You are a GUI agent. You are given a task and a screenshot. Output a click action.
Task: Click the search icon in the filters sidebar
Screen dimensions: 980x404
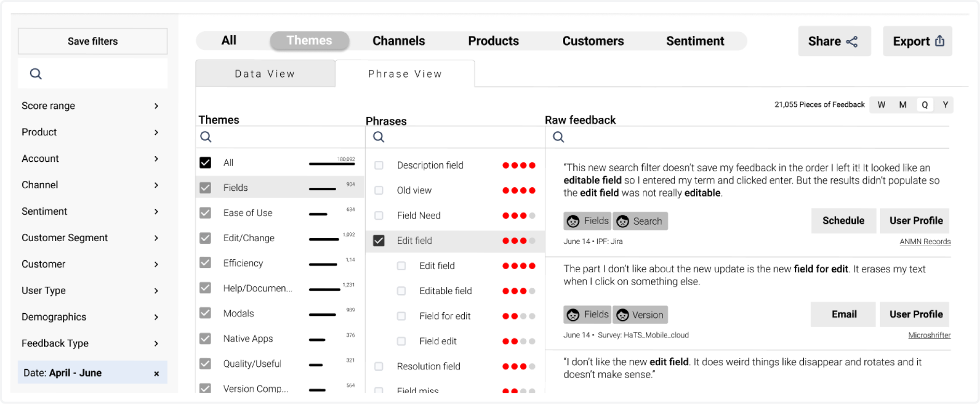(36, 74)
